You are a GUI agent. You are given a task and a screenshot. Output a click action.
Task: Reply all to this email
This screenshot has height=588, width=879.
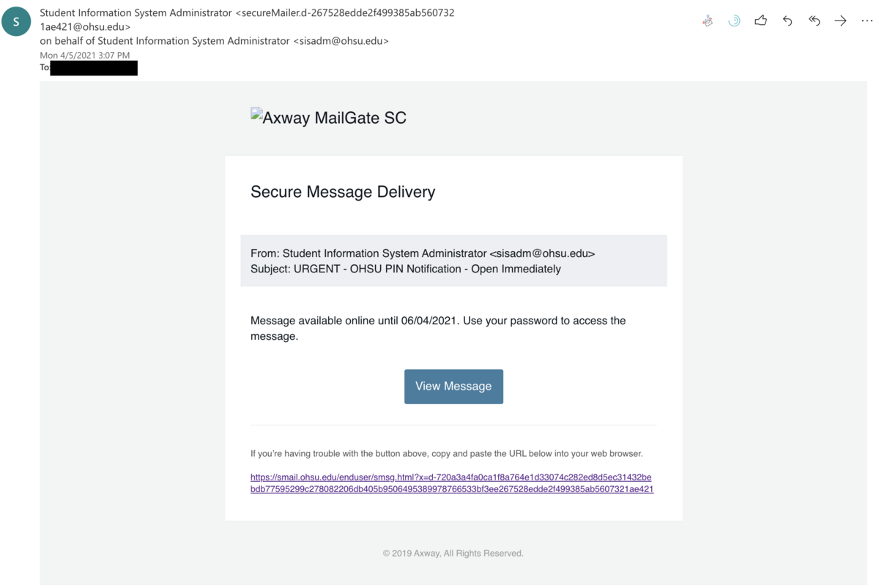tap(814, 21)
